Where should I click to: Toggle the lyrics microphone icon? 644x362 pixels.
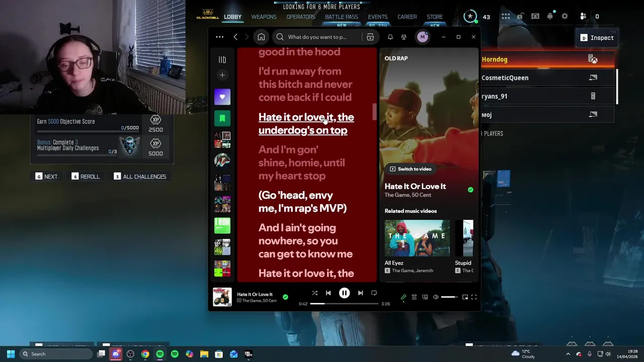point(403,297)
